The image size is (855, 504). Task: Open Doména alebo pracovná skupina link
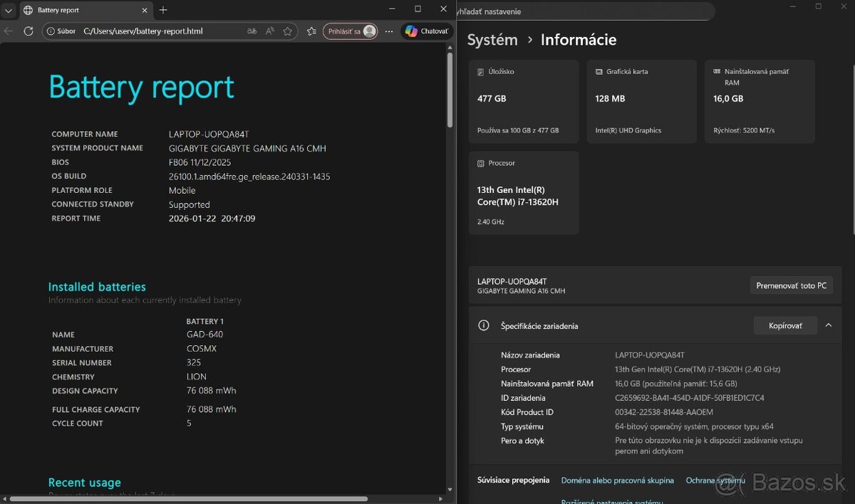click(x=617, y=481)
